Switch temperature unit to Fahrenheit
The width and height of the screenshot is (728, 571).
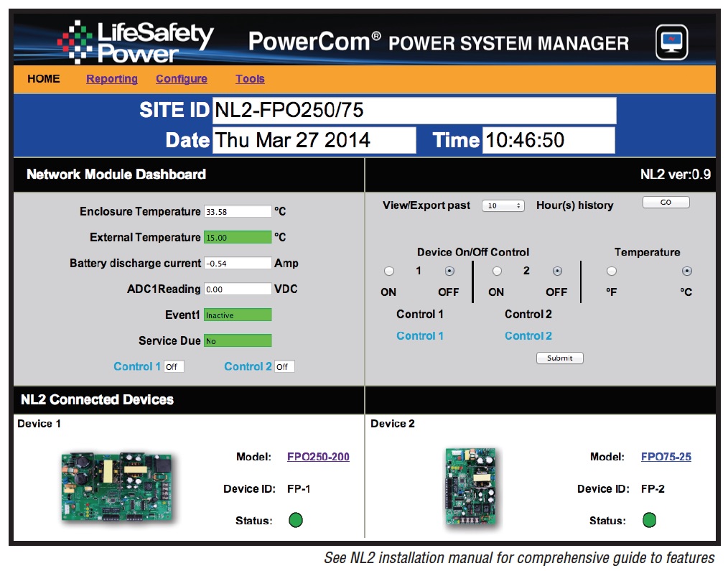611,271
